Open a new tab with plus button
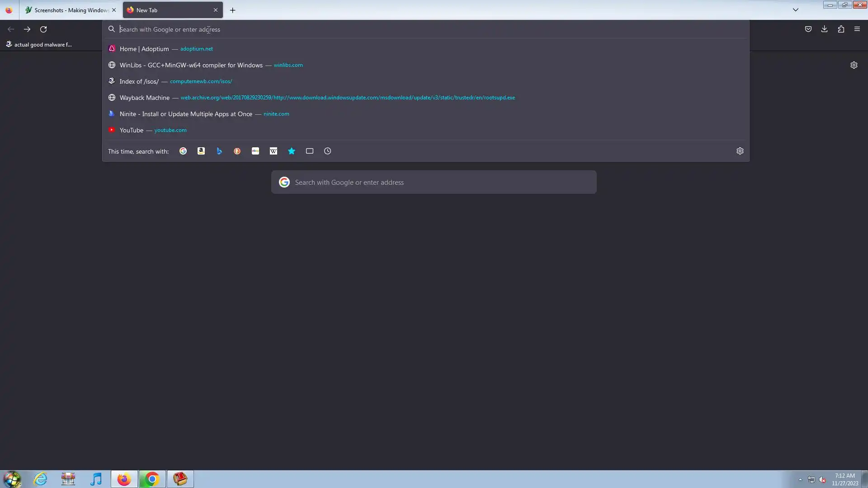 [233, 10]
